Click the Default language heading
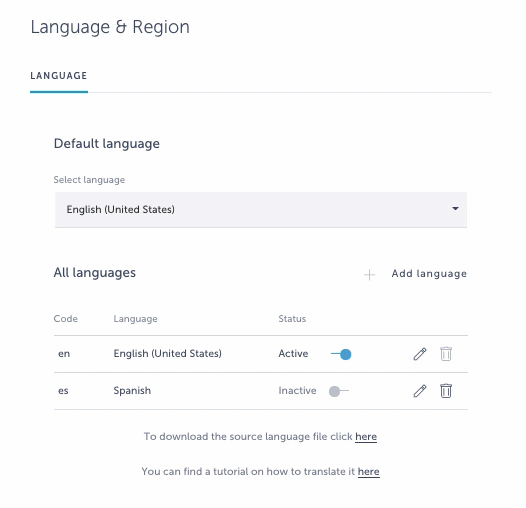The height and width of the screenshot is (508, 526). click(x=107, y=144)
